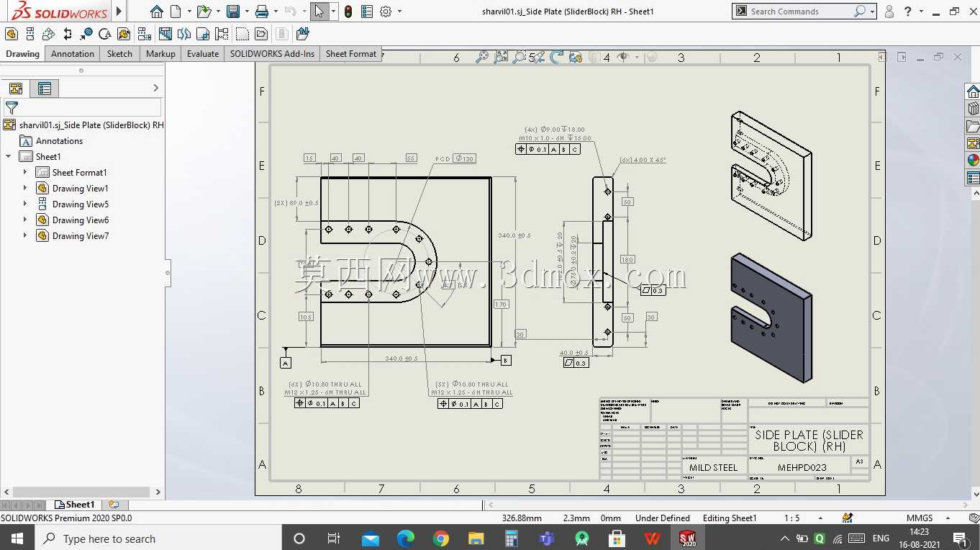Open the File Explorer task pane tab
This screenshot has width=980, height=550.
click(973, 126)
